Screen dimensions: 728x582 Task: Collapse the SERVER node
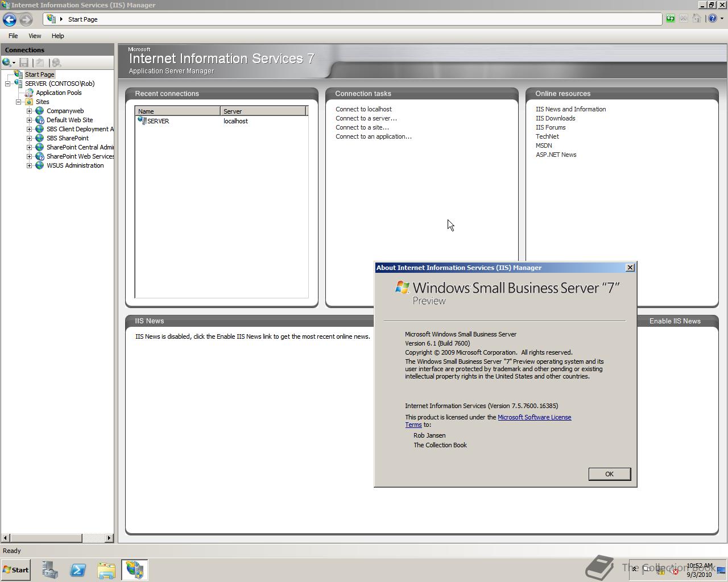pyautogui.click(x=8, y=84)
